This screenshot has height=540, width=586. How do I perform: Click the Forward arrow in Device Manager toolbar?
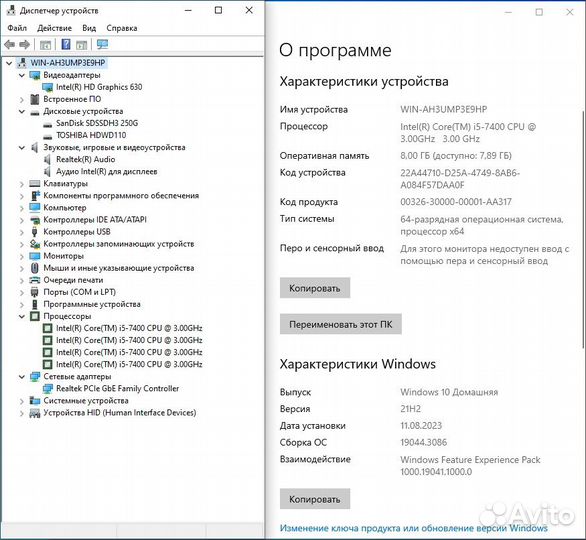[25, 45]
